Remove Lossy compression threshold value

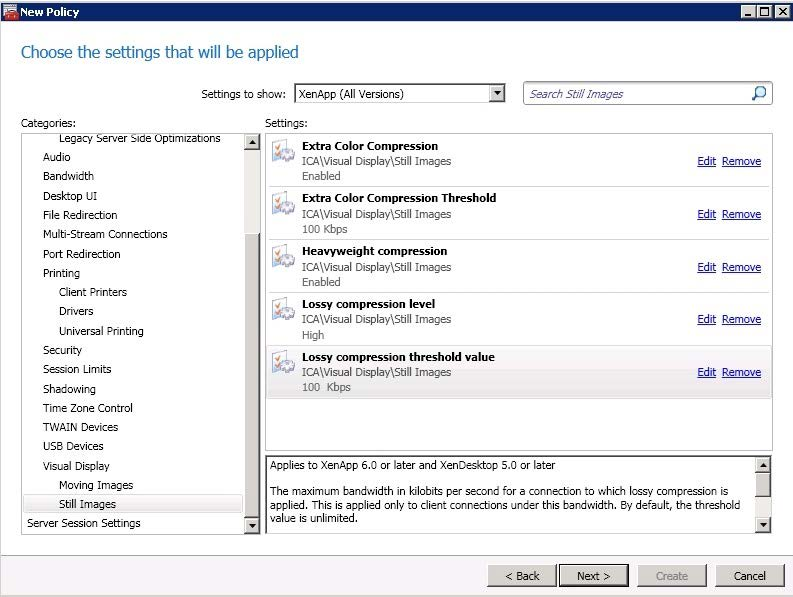[x=741, y=372]
